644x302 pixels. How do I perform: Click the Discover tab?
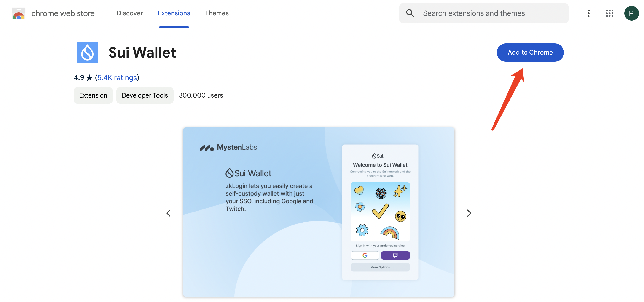coord(130,13)
